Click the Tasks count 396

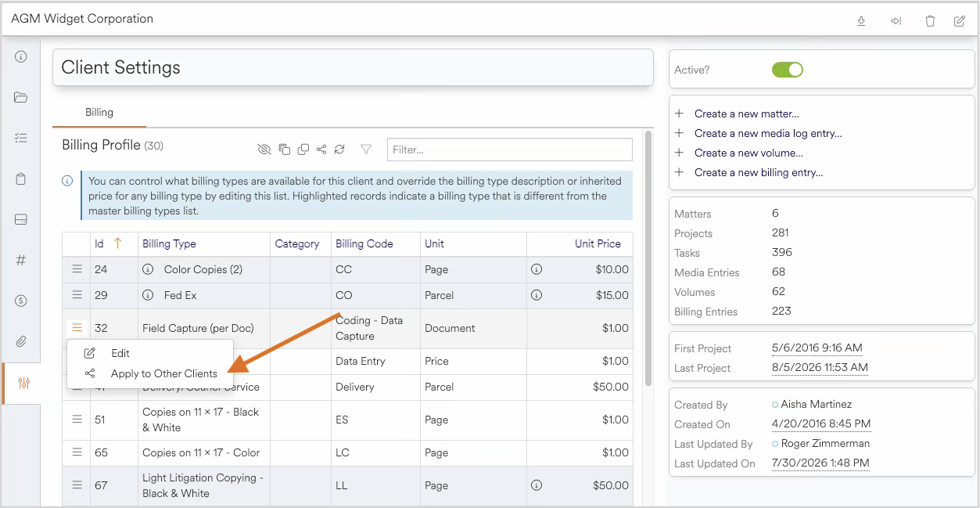pos(781,253)
